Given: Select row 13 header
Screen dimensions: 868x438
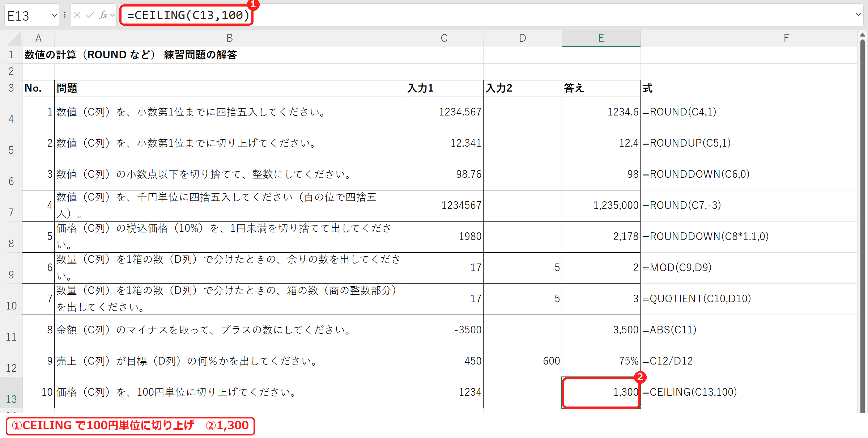Looking at the screenshot, I should click(11, 393).
